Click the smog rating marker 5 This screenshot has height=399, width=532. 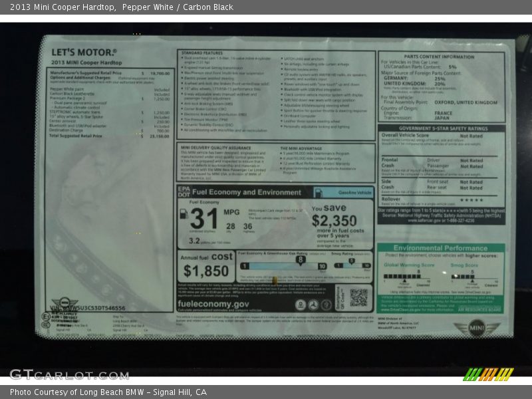coord(352,261)
